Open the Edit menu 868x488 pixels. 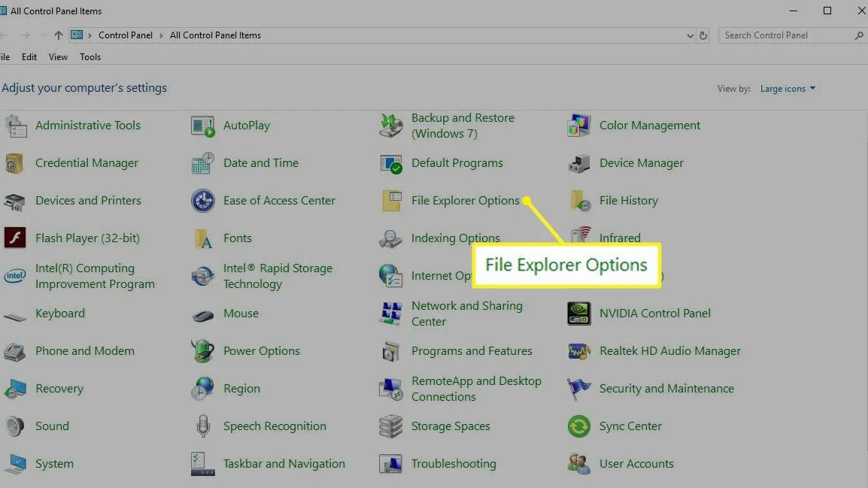pyautogui.click(x=29, y=57)
